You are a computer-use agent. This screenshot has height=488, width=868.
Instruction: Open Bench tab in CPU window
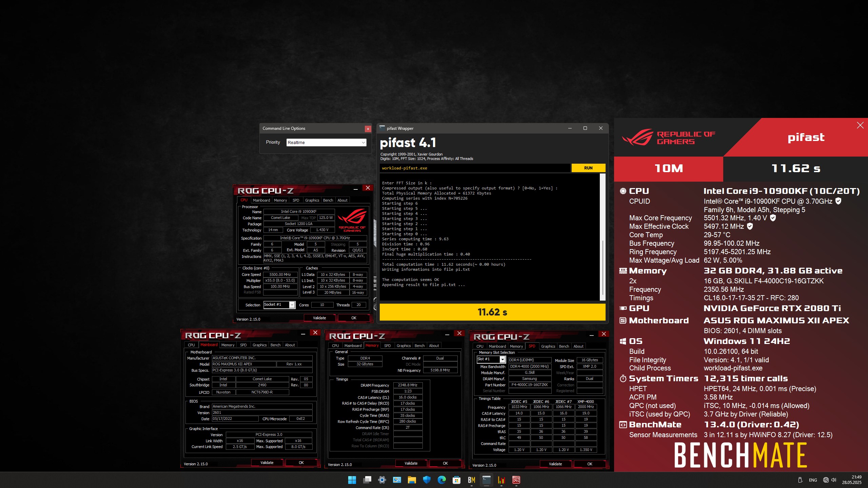coord(328,200)
